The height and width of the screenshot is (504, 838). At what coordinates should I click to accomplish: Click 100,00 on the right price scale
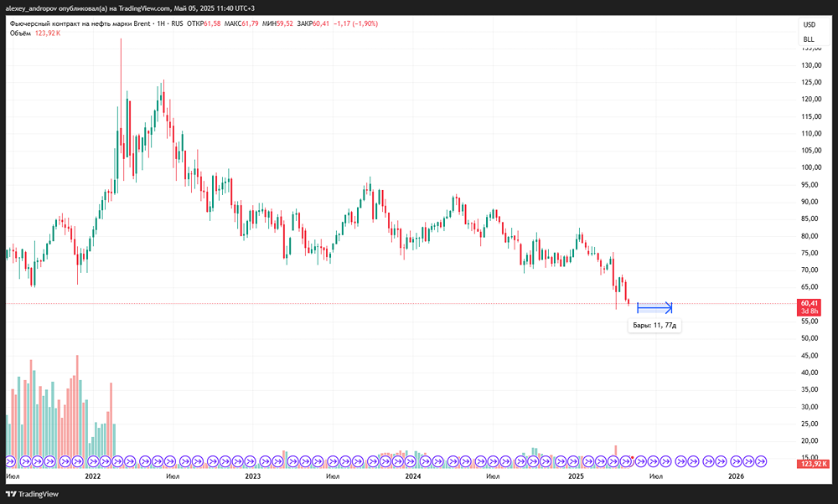(811, 167)
